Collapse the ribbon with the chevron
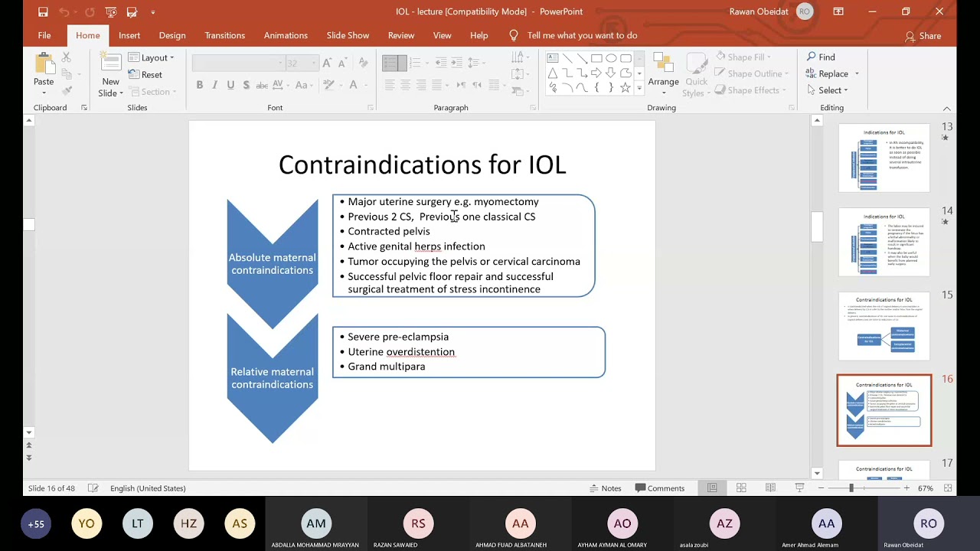The width and height of the screenshot is (980, 551). (x=947, y=108)
